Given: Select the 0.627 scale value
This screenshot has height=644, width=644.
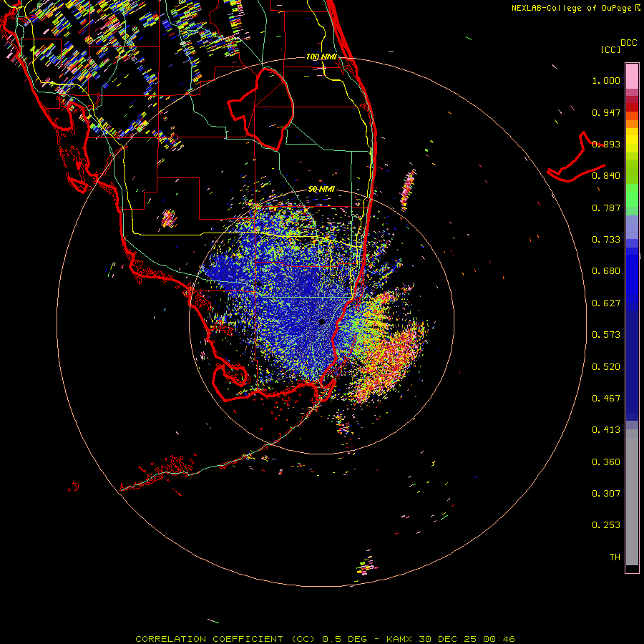Looking at the screenshot, I should click(x=606, y=303).
